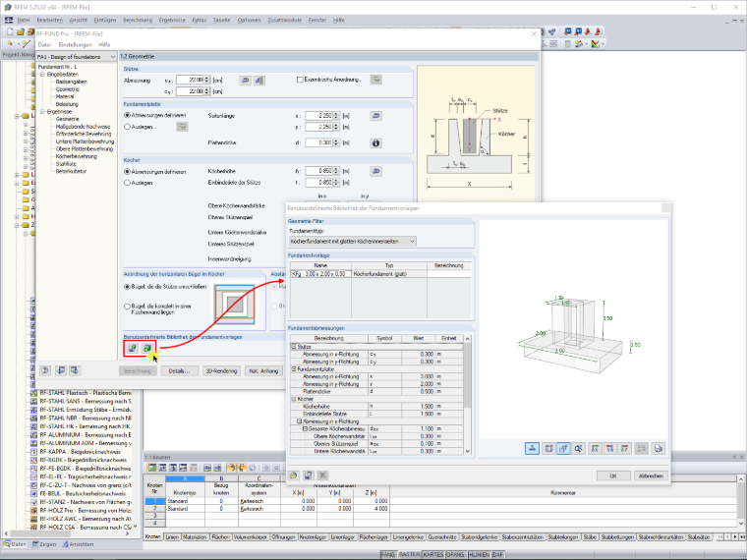Select Auslegen option under Fundamentplatte
The image size is (747, 560).
127,127
